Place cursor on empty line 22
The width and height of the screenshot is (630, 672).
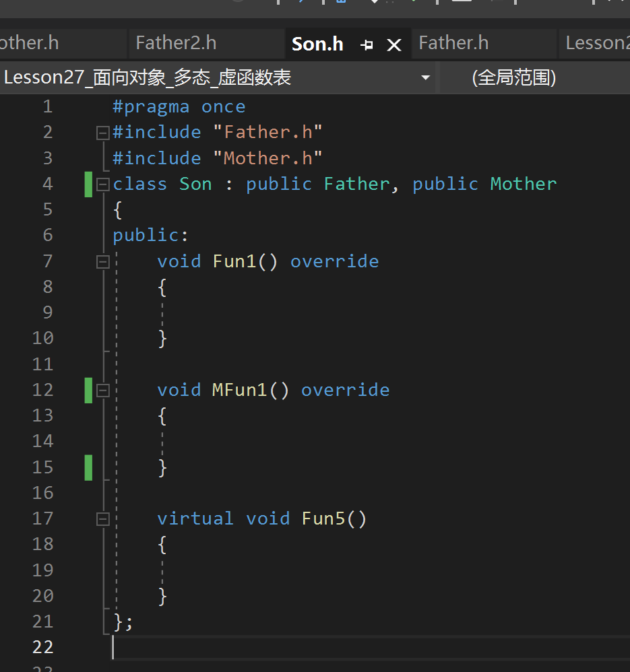point(369,647)
